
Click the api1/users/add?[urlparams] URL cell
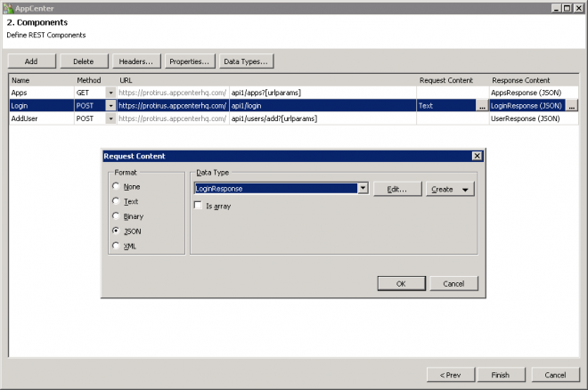(x=323, y=118)
